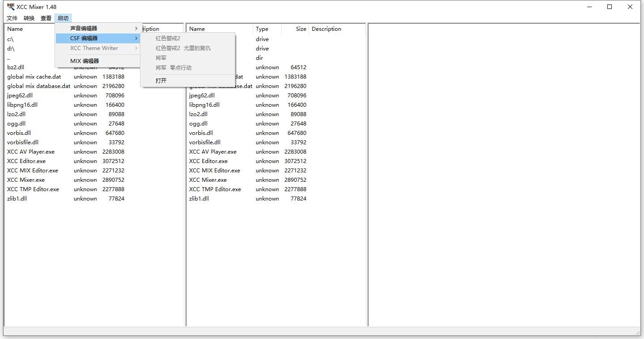Select XCC Mixer.exe in left pane
The width and height of the screenshot is (644, 339).
pyautogui.click(x=26, y=180)
